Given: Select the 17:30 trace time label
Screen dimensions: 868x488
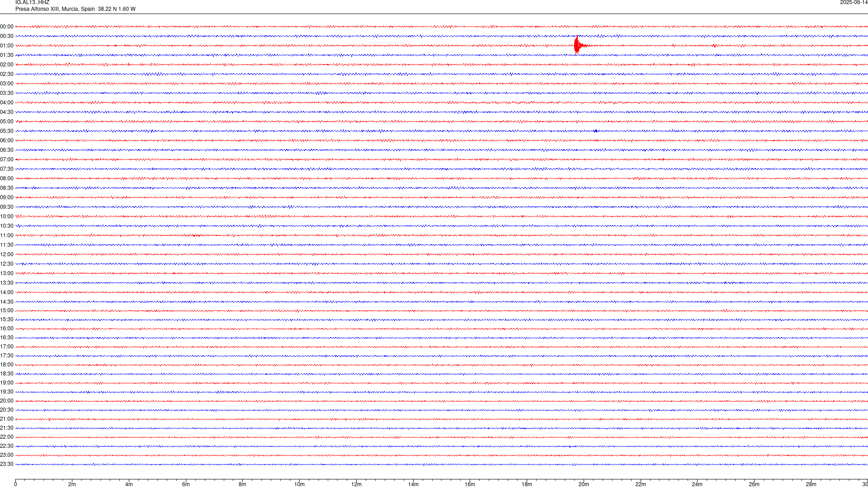Looking at the screenshot, I should (x=7, y=356).
